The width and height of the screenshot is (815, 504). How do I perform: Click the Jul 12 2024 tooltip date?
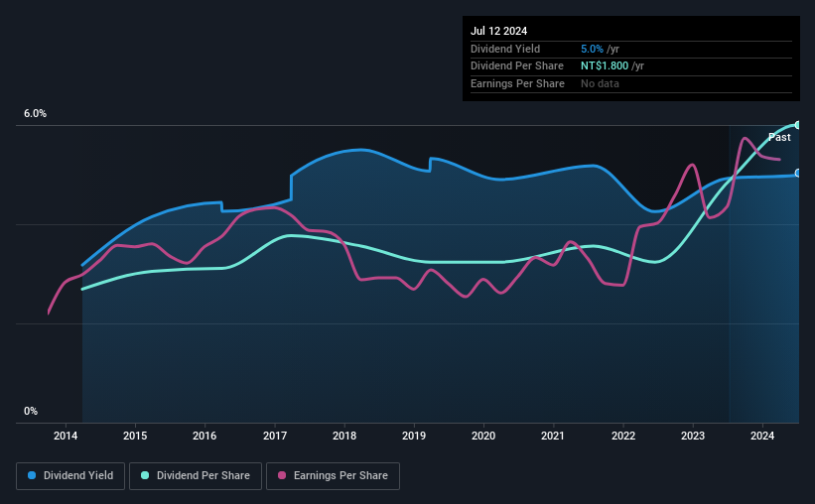tap(498, 31)
